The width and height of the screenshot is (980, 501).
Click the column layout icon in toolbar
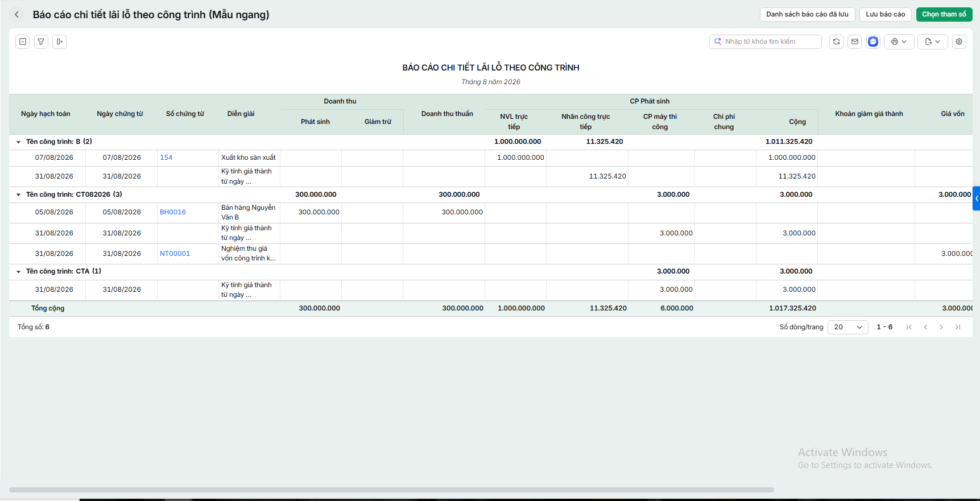click(x=59, y=42)
